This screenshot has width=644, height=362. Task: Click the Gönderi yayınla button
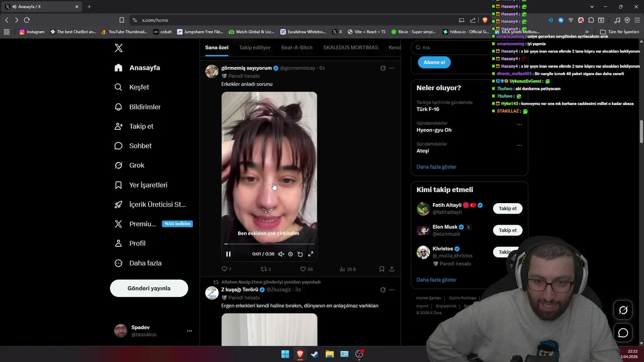149,288
